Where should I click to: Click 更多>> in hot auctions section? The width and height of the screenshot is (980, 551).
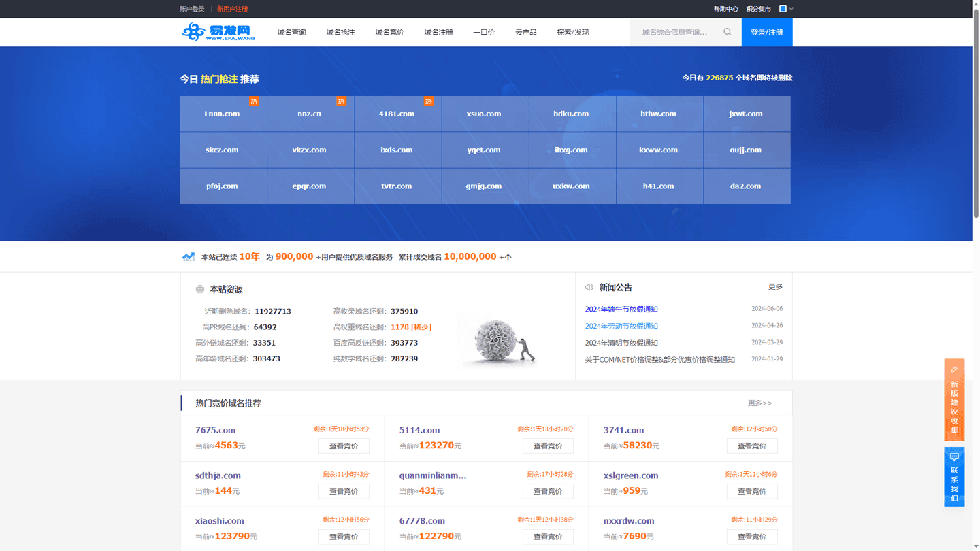(x=759, y=403)
